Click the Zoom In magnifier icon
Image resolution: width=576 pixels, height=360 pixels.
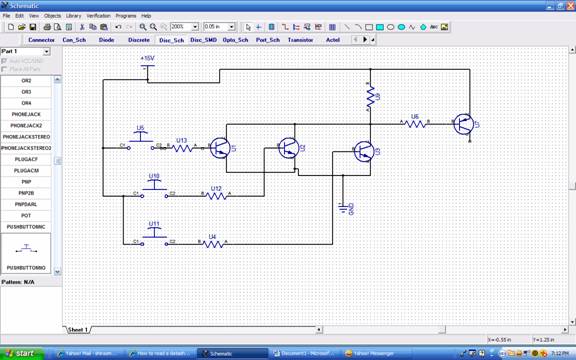coord(143,27)
